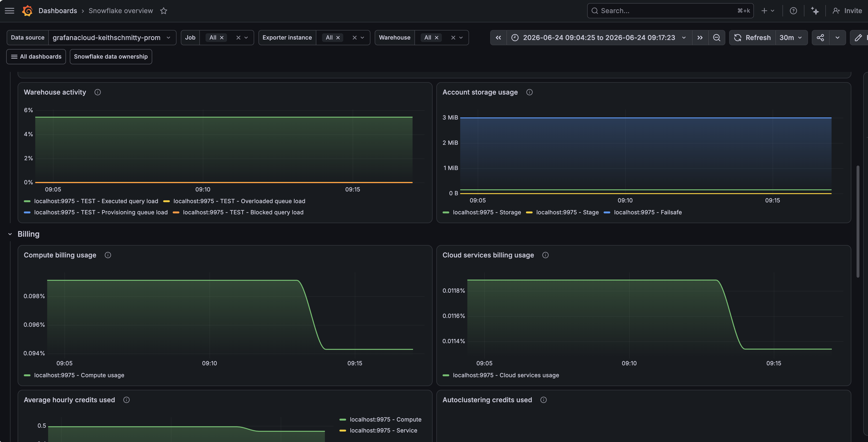Open Snowflake data ownership dashboard link

click(111, 57)
